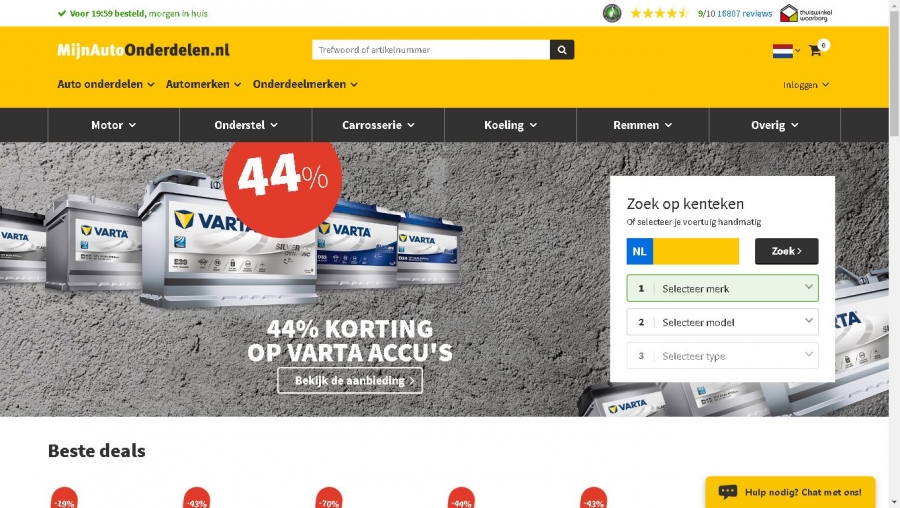Click the Thuiswinkel Waarborg logo
The image size is (900, 508).
(806, 13)
